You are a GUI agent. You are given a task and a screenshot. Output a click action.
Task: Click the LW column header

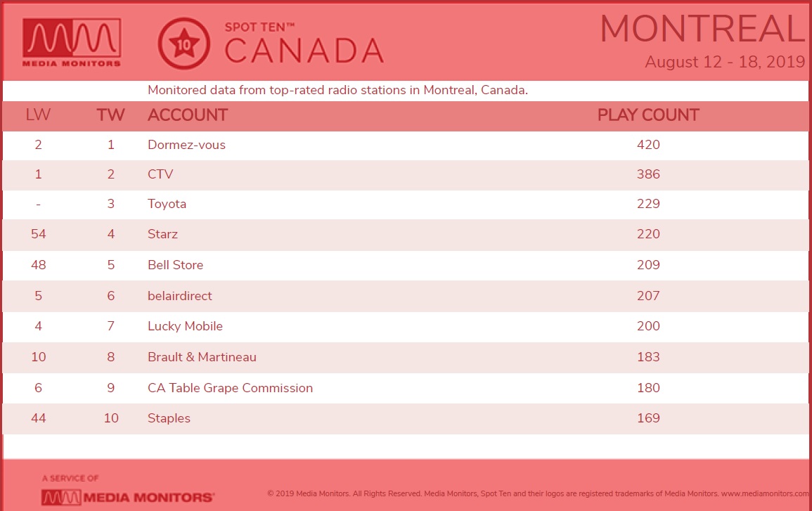point(39,115)
